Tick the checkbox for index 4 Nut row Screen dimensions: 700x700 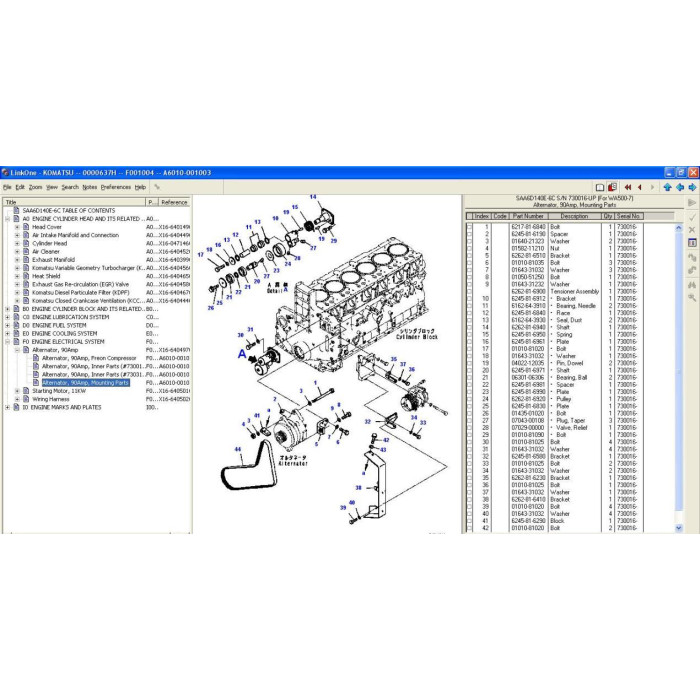pyautogui.click(x=469, y=248)
